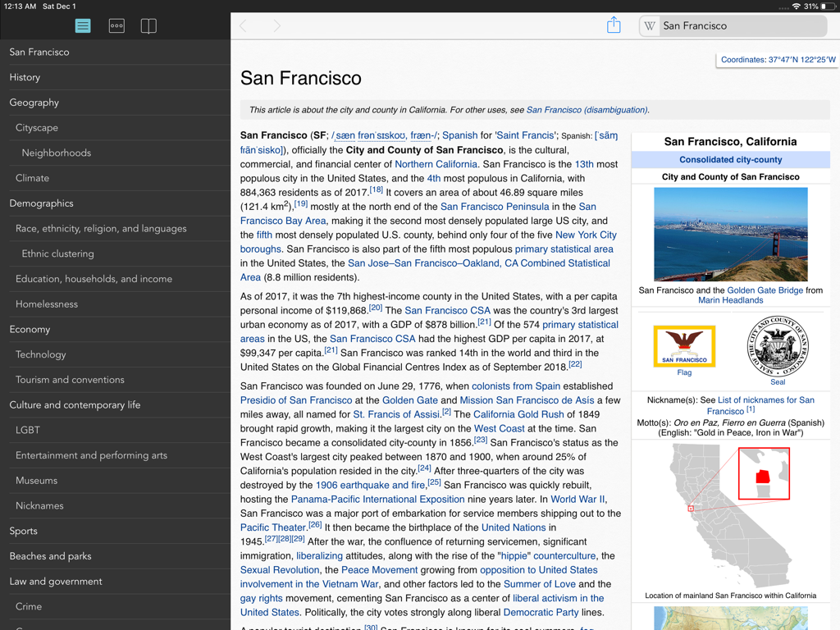The height and width of the screenshot is (630, 840).
Task: Tap the San Francisco flag image
Action: (x=683, y=346)
